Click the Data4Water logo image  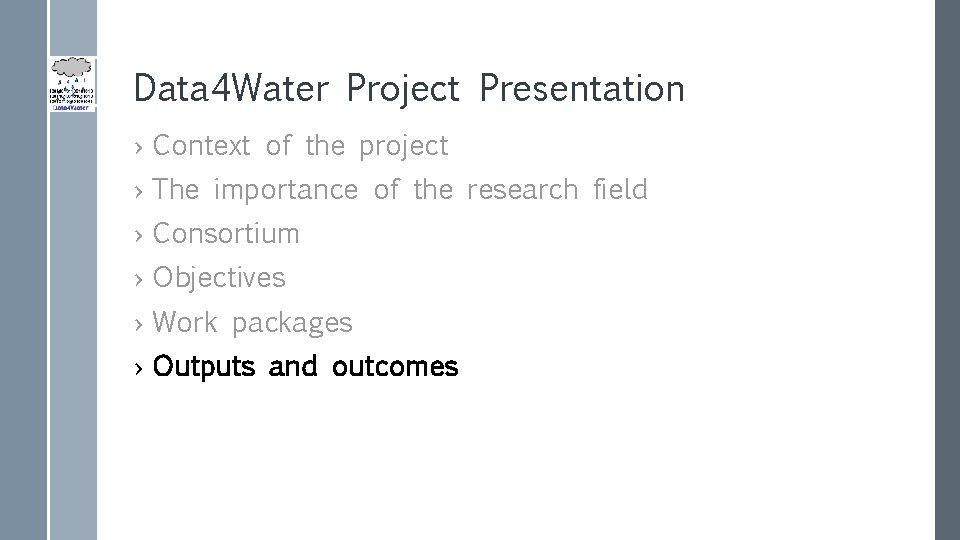click(x=73, y=84)
